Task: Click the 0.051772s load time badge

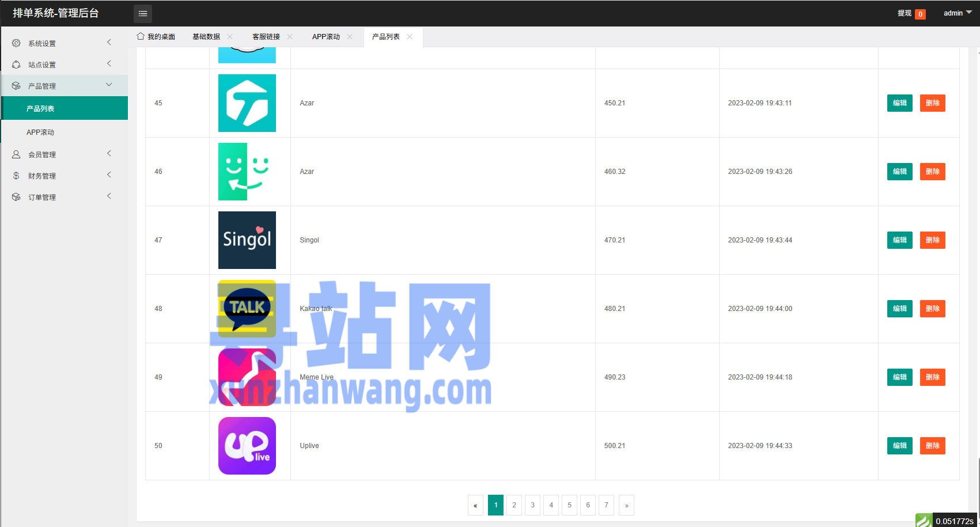Action: point(955,521)
